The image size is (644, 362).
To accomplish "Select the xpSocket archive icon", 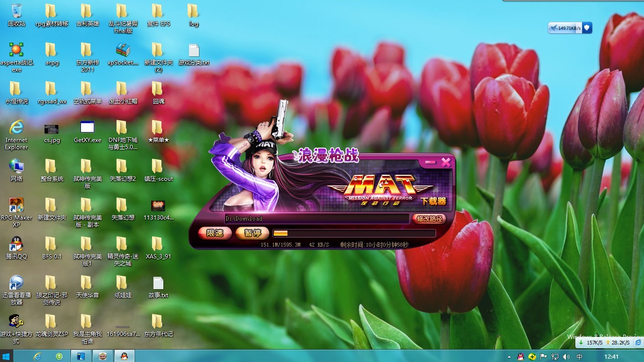I will point(123,54).
